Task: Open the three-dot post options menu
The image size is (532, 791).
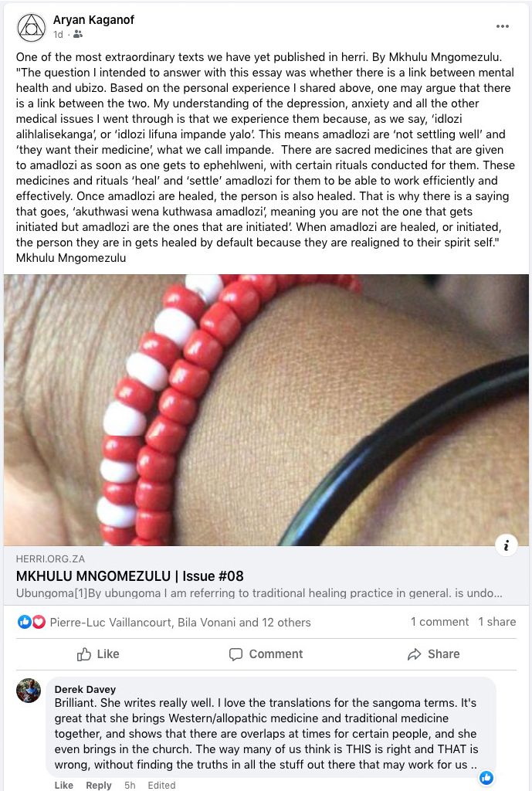Action: point(502,26)
